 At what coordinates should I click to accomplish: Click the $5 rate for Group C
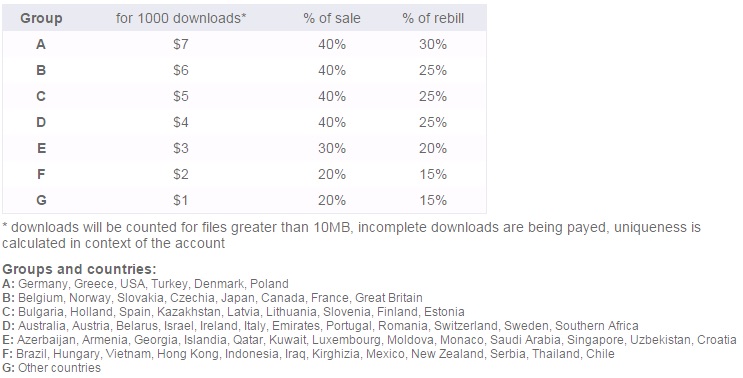pos(181,97)
